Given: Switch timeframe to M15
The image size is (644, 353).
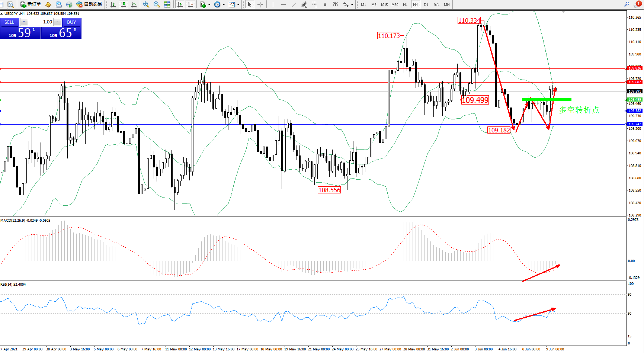Looking at the screenshot, I should point(384,4).
